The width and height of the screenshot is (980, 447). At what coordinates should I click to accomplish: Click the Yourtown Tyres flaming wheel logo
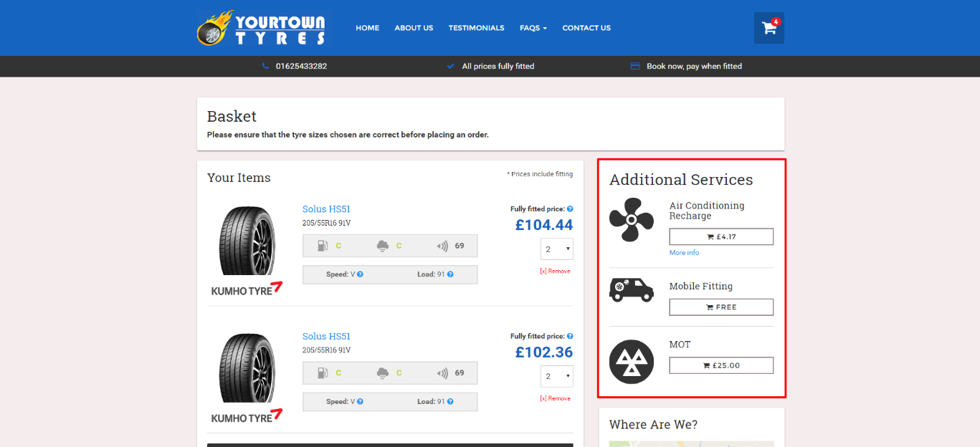261,29
